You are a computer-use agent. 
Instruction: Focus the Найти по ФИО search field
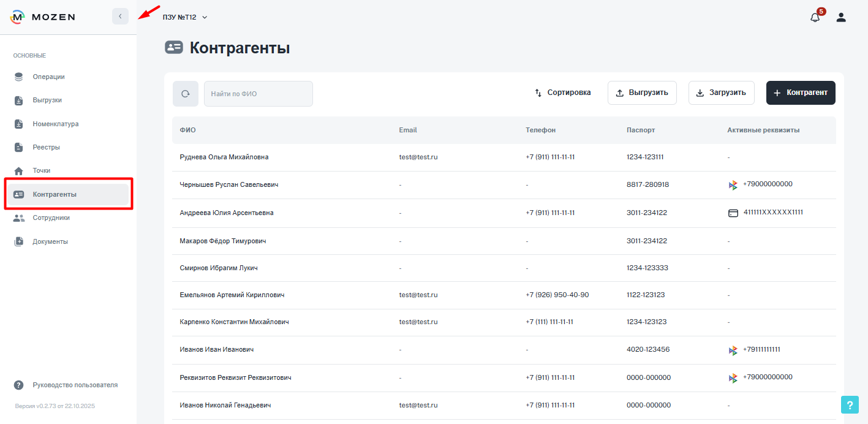(x=258, y=94)
